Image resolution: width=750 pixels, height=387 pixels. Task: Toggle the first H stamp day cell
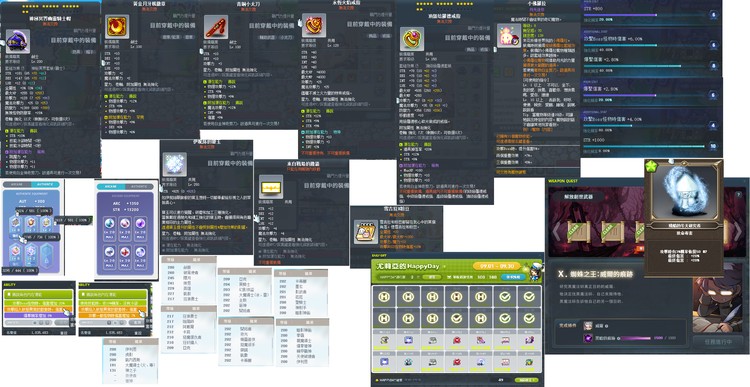point(384,297)
